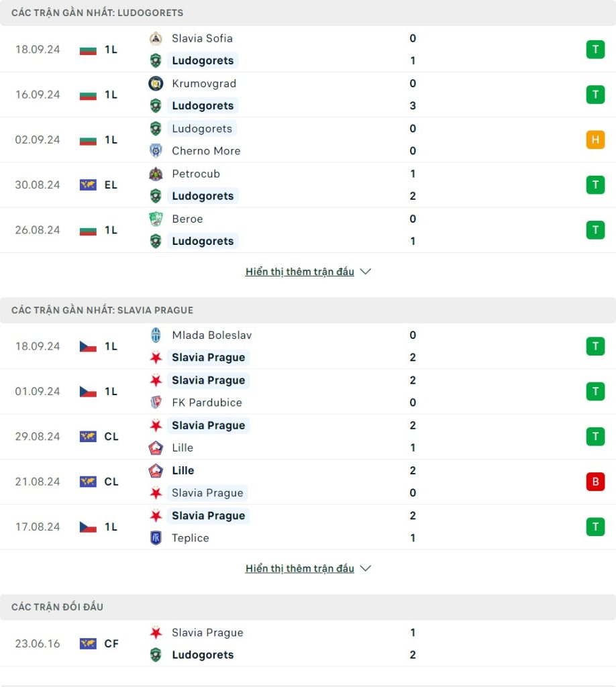Screen dimensions: 616x687
Task: Click the Cherno More club crest
Action: coord(156,151)
